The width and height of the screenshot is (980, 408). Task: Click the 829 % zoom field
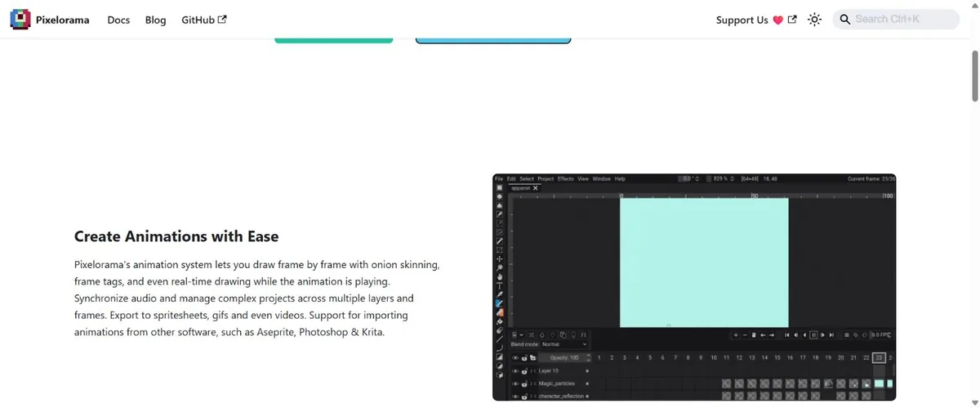click(719, 179)
